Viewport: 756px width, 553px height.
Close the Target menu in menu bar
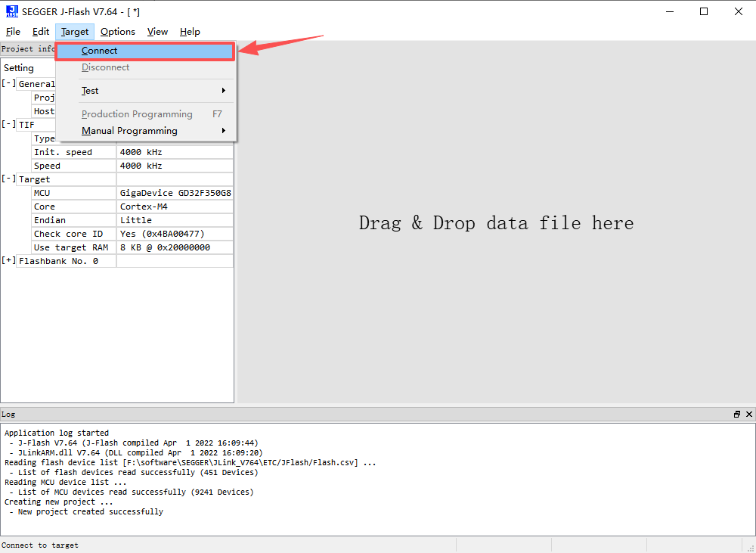(x=75, y=32)
